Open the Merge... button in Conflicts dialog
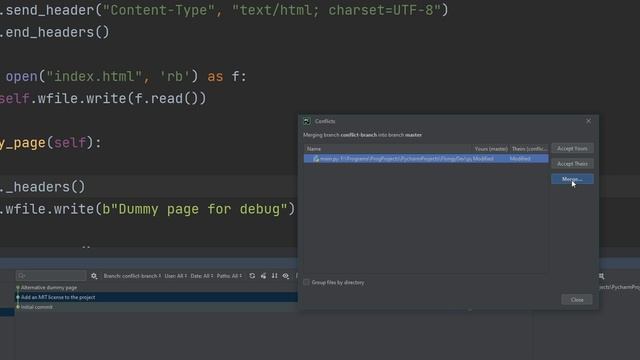 tap(572, 179)
